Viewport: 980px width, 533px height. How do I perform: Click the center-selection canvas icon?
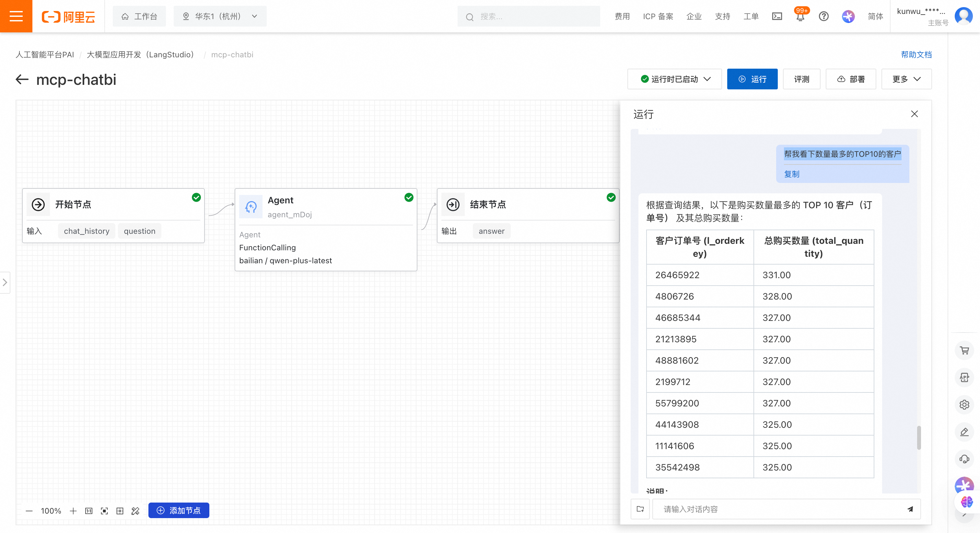[x=120, y=511]
